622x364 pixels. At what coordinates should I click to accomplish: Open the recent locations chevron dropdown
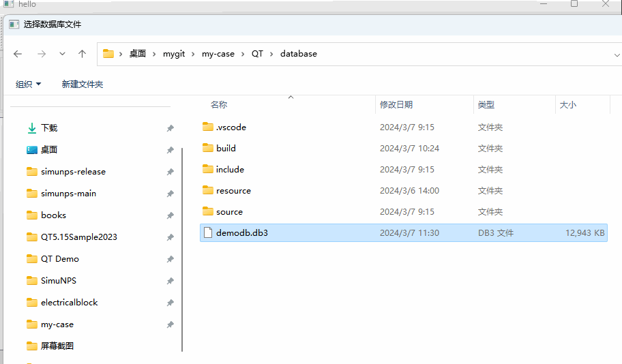pos(62,54)
